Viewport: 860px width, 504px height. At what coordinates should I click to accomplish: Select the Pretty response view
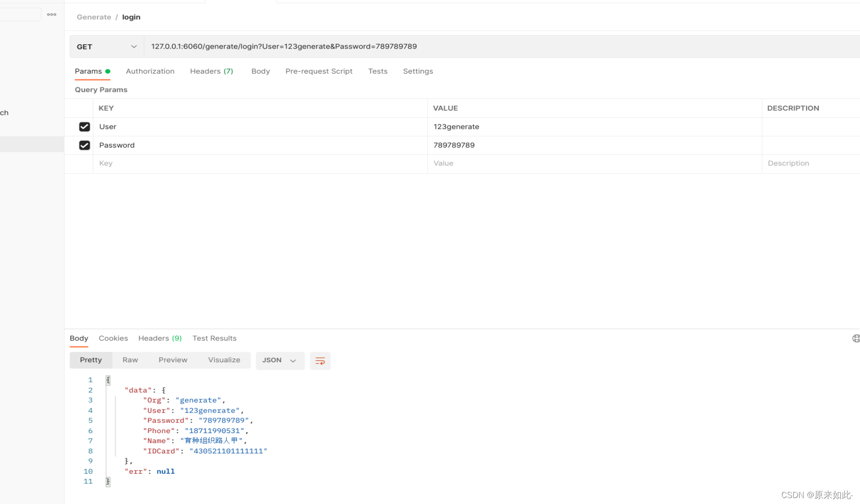[91, 360]
